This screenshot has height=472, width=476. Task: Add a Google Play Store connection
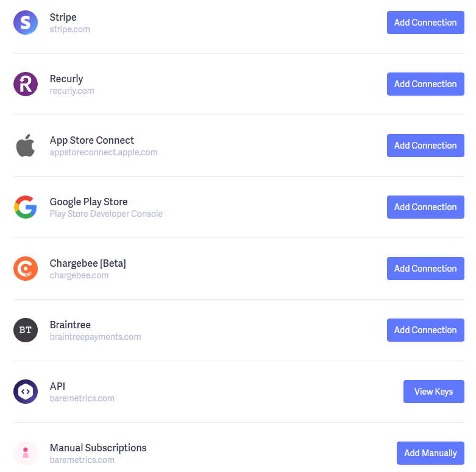tap(425, 207)
